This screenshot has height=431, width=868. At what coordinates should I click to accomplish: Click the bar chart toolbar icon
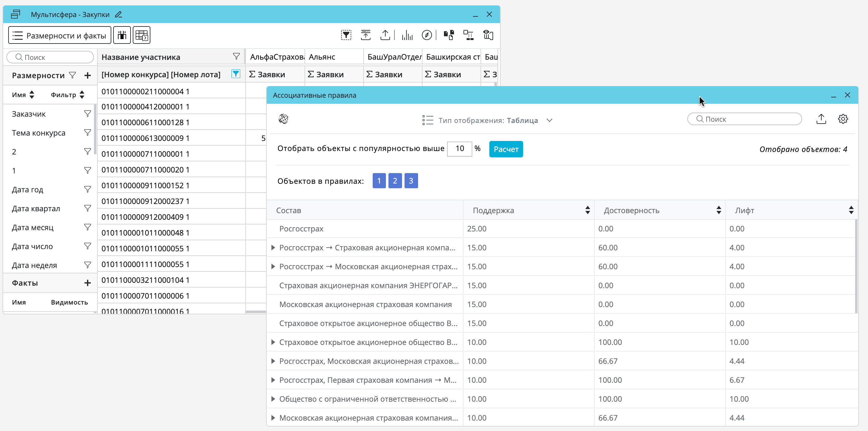[x=407, y=35]
